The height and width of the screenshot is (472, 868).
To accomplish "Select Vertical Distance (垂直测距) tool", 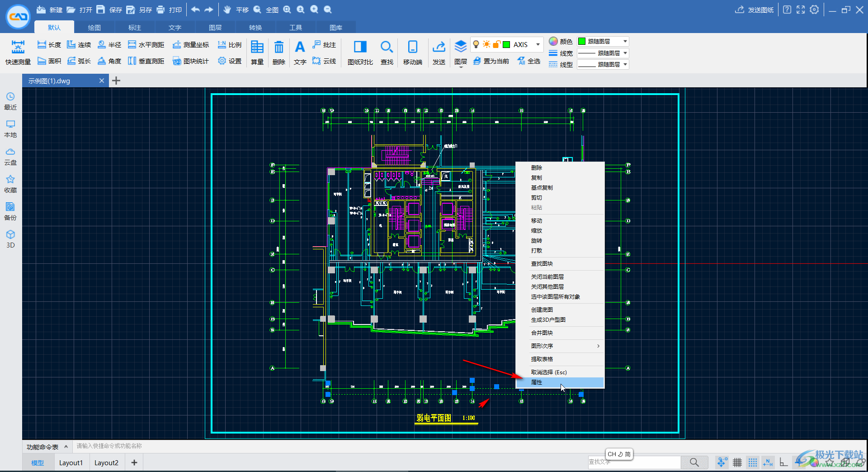I will [146, 61].
